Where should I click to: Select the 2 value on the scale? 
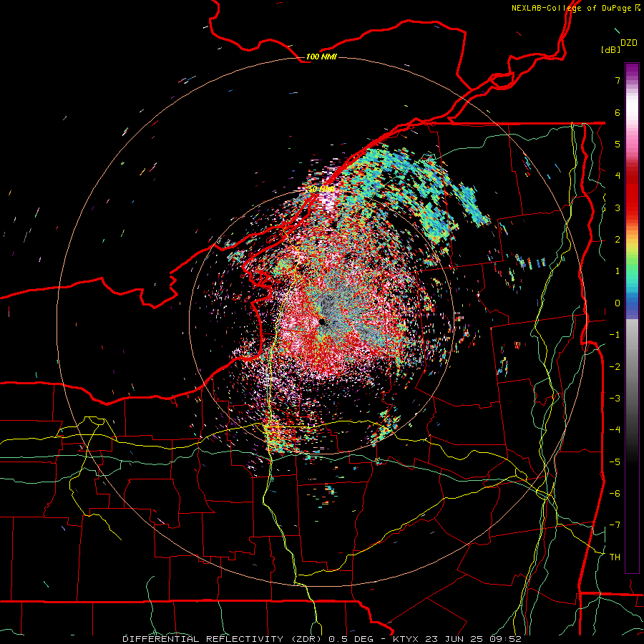[618, 240]
